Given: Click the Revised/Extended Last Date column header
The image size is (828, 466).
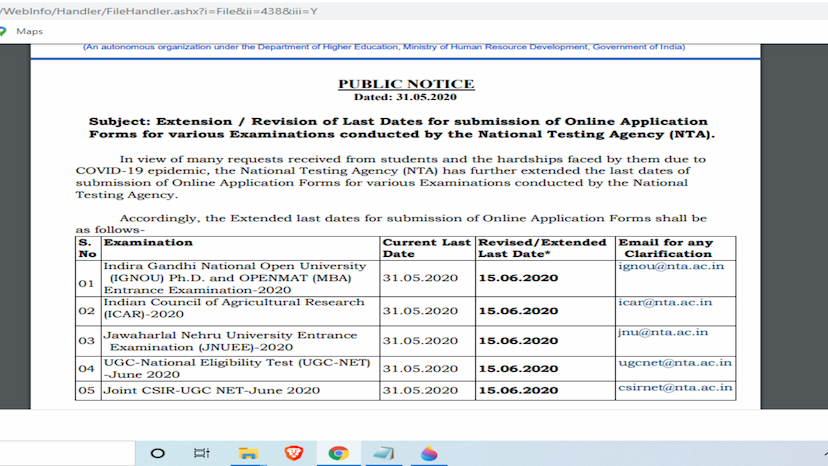Looking at the screenshot, I should point(543,248).
